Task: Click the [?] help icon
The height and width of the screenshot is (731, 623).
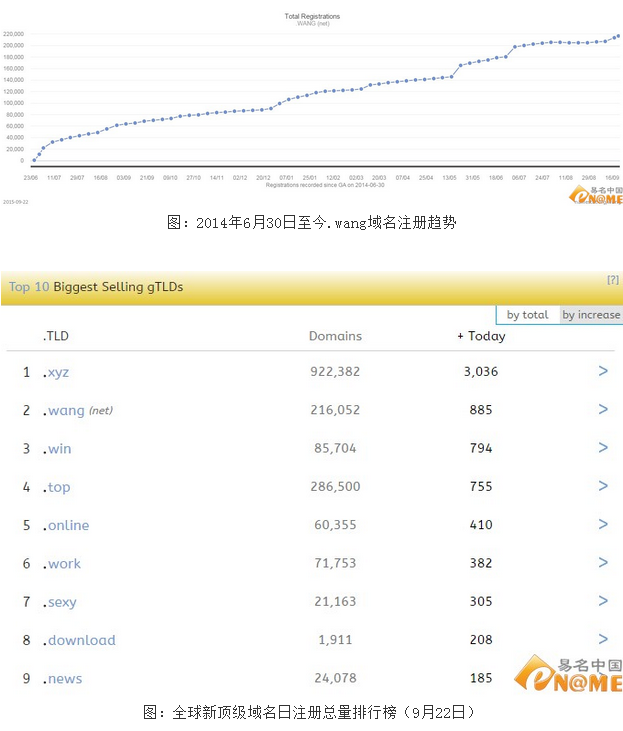Action: coord(612,280)
